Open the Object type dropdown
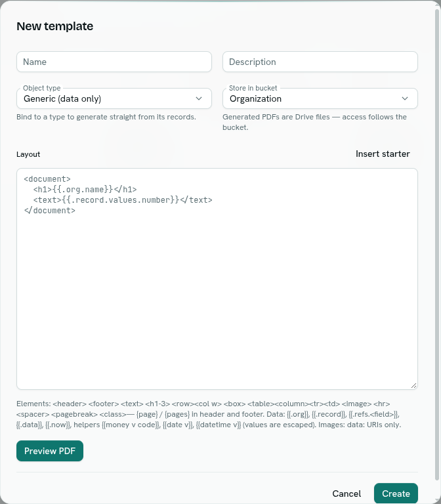The height and width of the screenshot is (504, 441). 114,98
